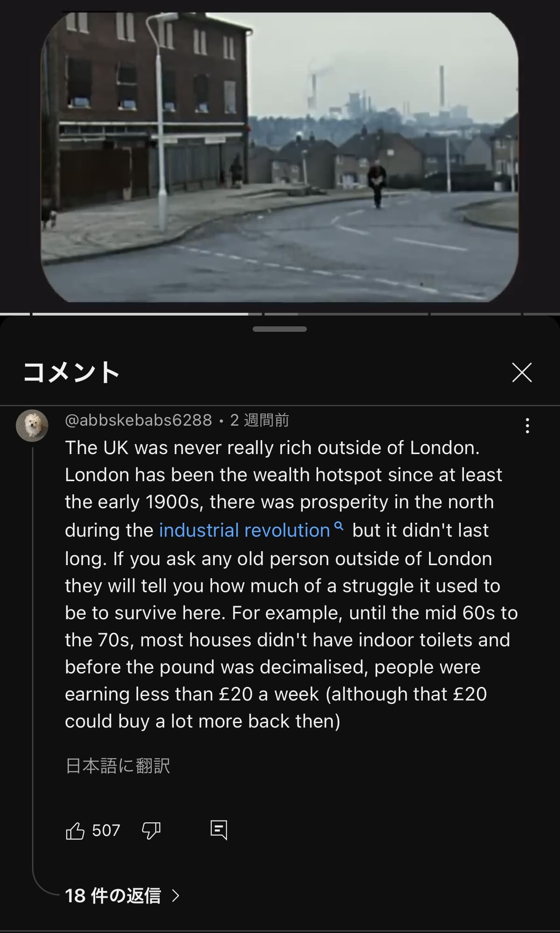Tap the 507 likes count
Image resolution: width=560 pixels, height=933 pixels.
click(x=106, y=831)
